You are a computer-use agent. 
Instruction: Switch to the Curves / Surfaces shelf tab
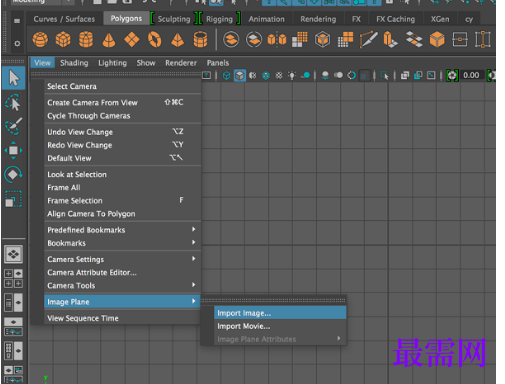point(64,19)
